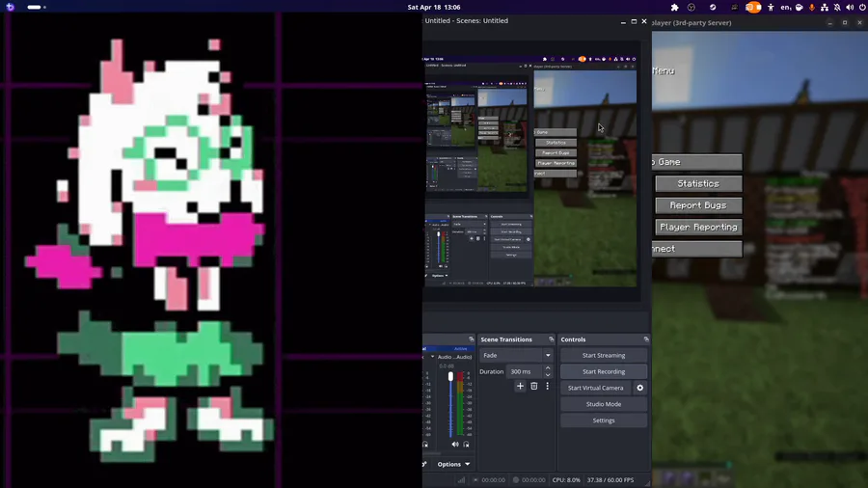Maximize the OBS window
Image resolution: width=868 pixels, height=488 pixels.
pos(634,21)
